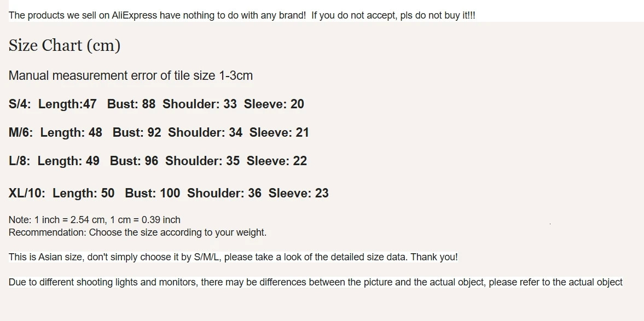644x321 pixels.
Task: Click "Bust: 88" in the S/4 row
Action: 131,104
